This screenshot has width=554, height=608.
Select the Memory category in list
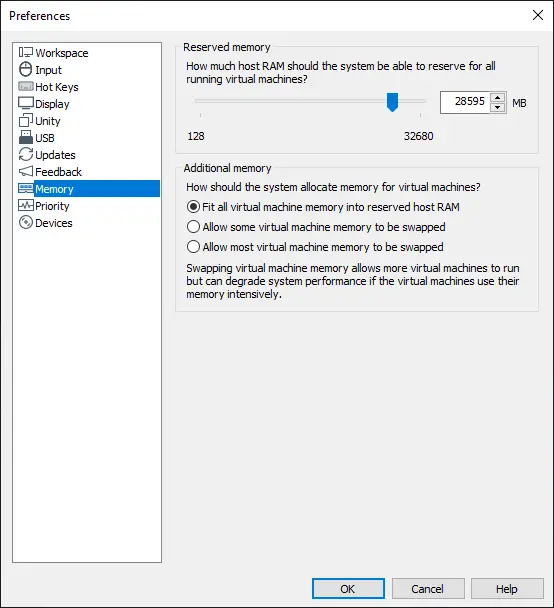point(89,189)
